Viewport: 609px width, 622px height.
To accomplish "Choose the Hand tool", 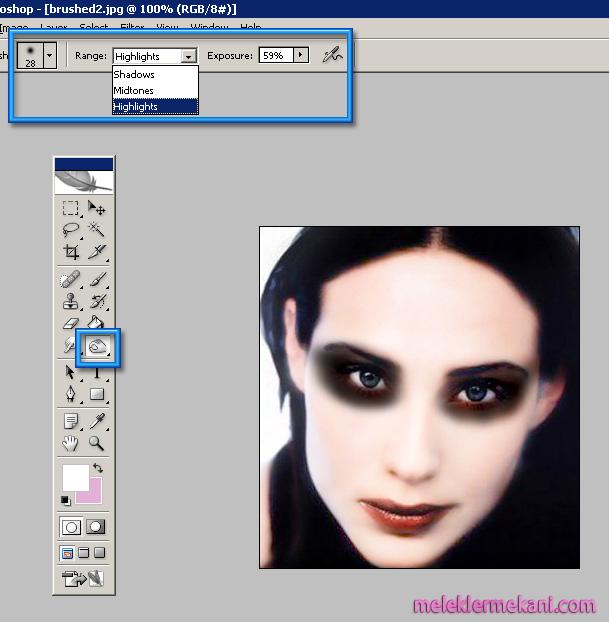I will (71, 443).
